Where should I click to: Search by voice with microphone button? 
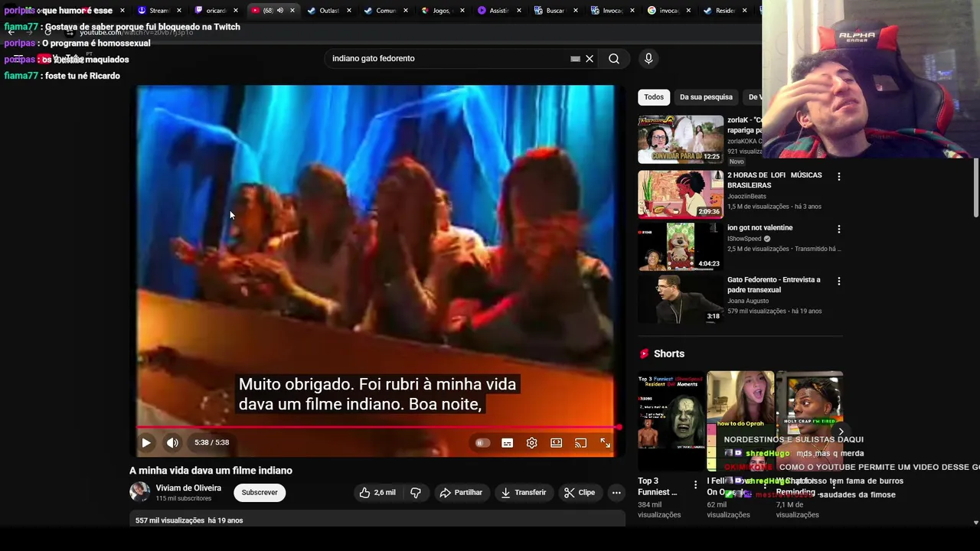point(648,58)
